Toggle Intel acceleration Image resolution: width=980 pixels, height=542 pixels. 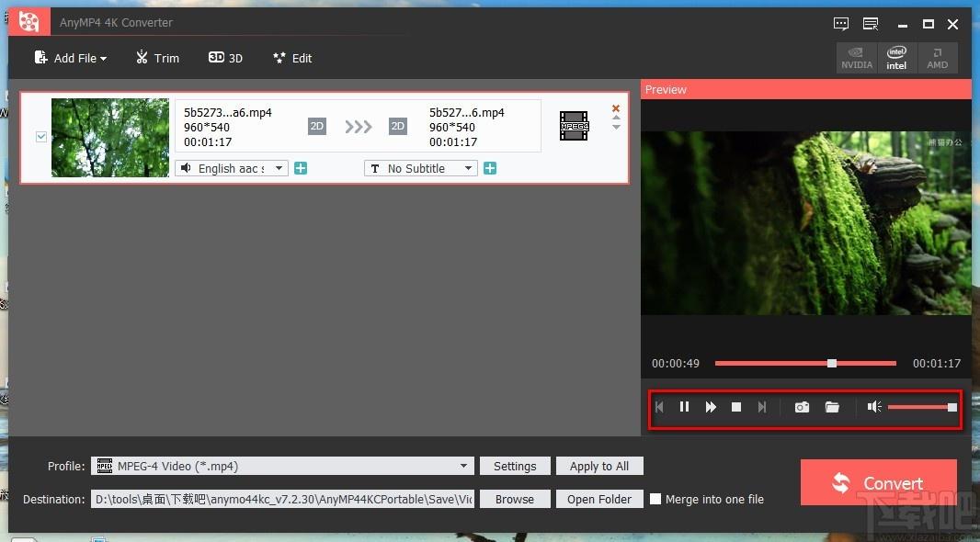coord(896,58)
